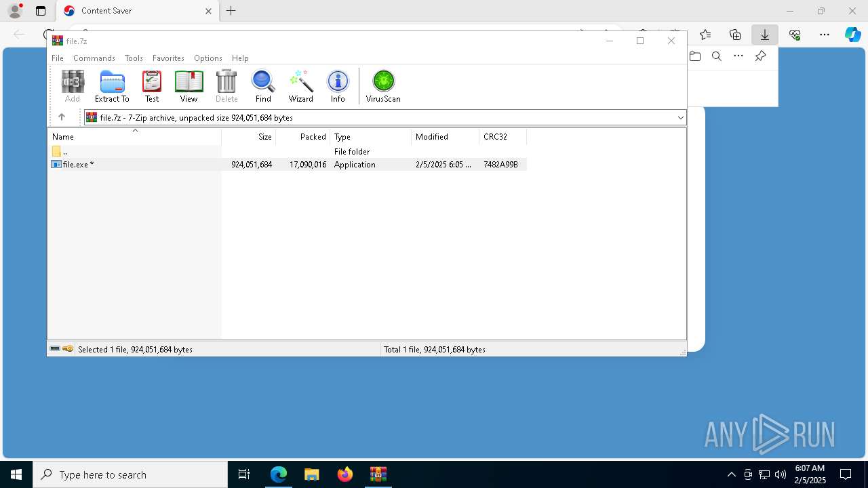
Task: Open File Explorer from taskbar
Action: click(312, 474)
